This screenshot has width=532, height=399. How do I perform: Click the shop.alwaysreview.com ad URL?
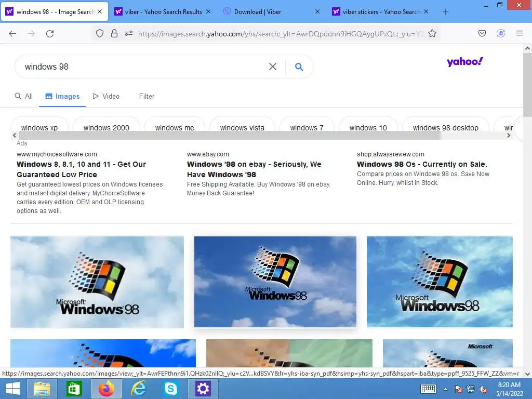pos(391,154)
